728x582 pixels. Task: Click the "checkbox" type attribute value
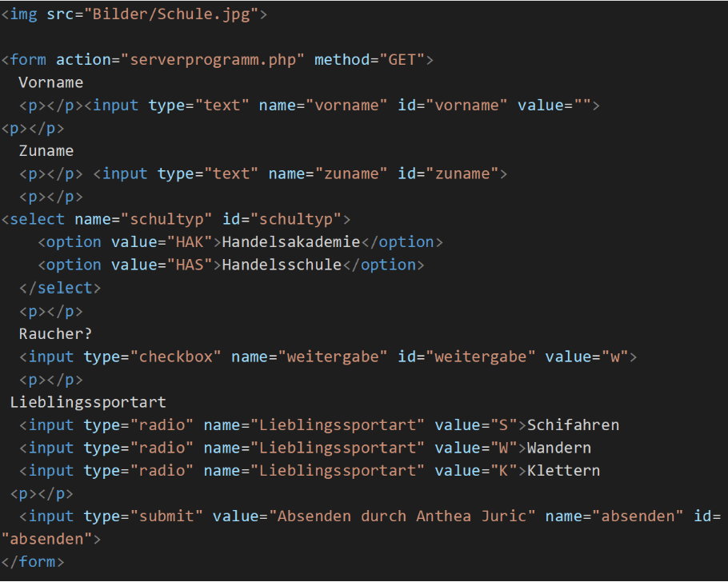tap(176, 357)
